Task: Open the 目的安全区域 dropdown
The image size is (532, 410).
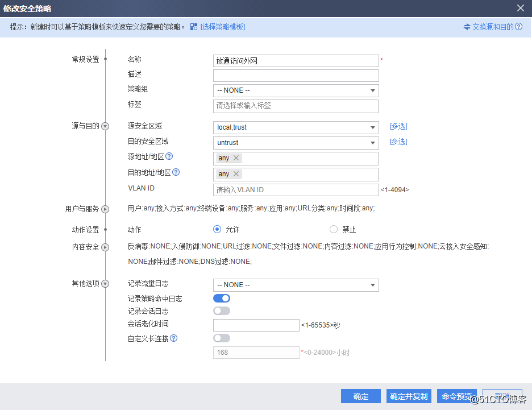Action: click(296, 143)
